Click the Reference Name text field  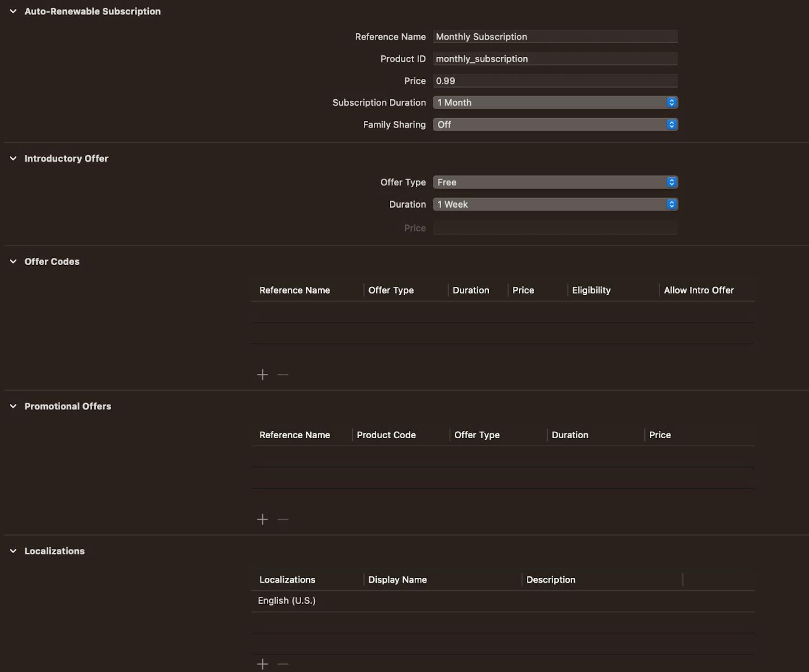tap(555, 37)
